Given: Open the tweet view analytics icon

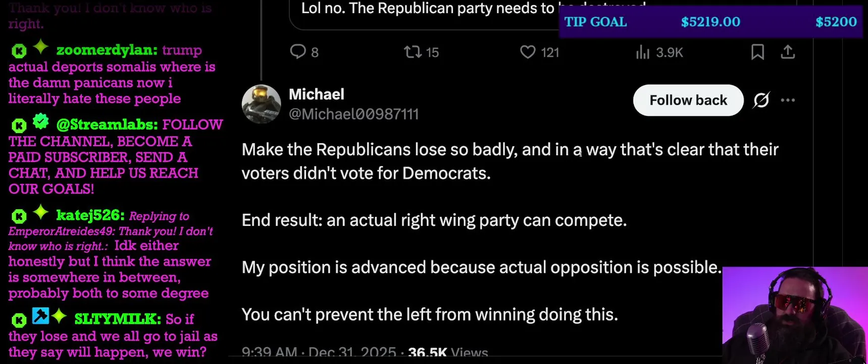Looking at the screenshot, I should point(642,52).
